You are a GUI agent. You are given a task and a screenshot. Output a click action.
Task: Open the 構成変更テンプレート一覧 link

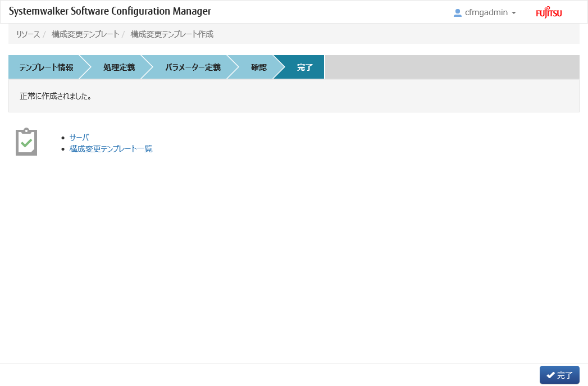point(111,149)
